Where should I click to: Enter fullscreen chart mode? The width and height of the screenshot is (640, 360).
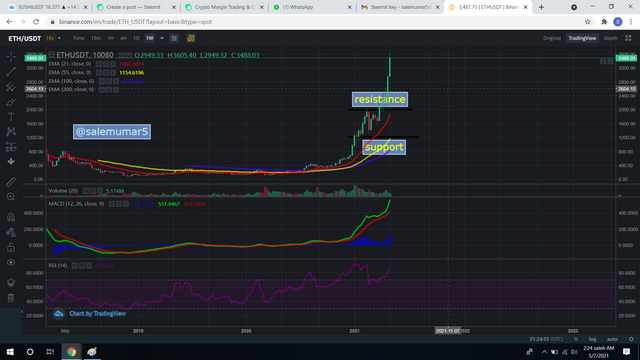628,38
